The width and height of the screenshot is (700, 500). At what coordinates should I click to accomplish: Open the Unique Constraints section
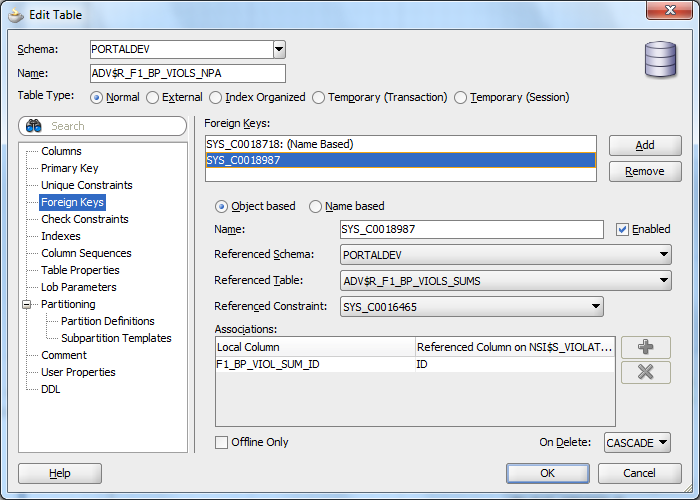(87, 185)
